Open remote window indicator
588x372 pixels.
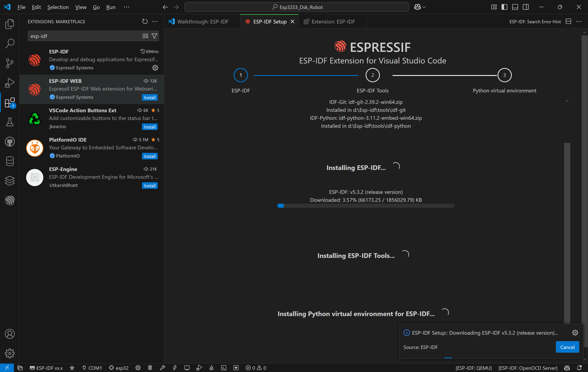pyautogui.click(x=7, y=368)
